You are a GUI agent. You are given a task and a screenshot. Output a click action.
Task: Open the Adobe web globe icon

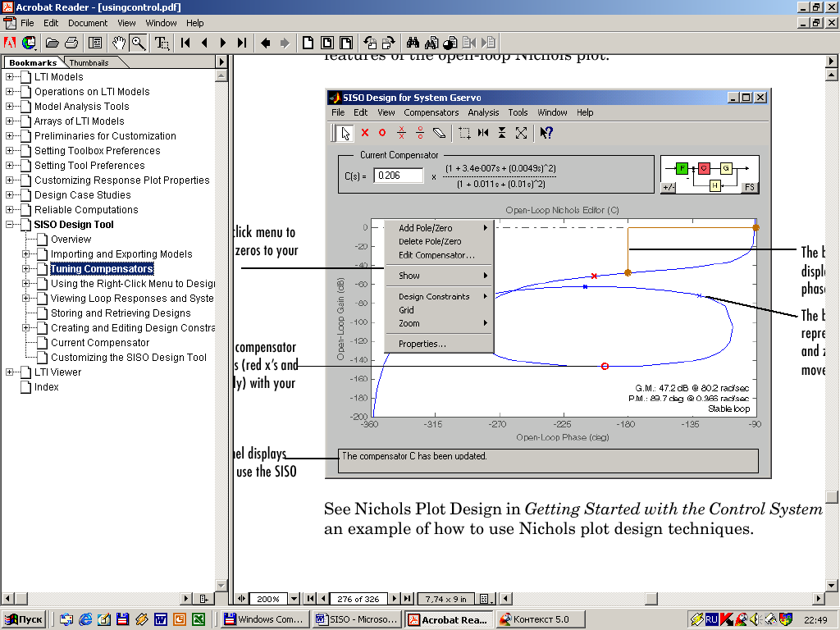tap(29, 43)
